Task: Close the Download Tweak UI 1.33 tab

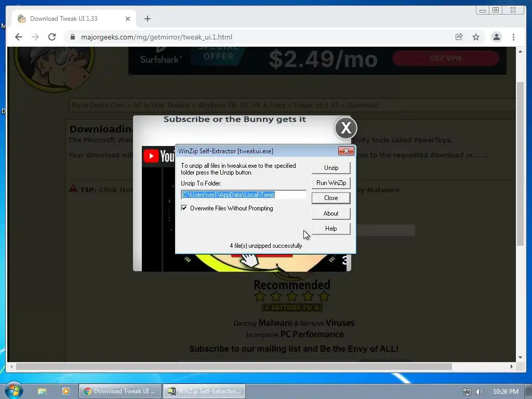Action: 128,19
